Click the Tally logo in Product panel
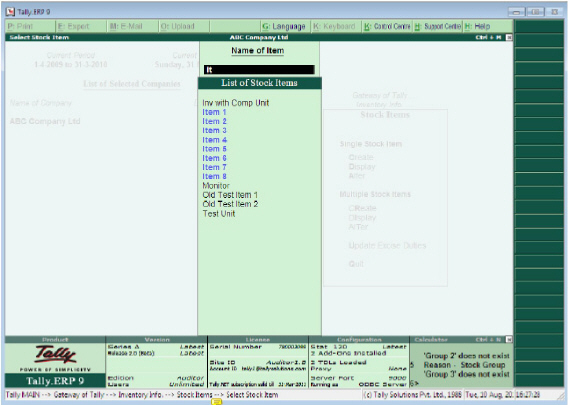 point(55,354)
